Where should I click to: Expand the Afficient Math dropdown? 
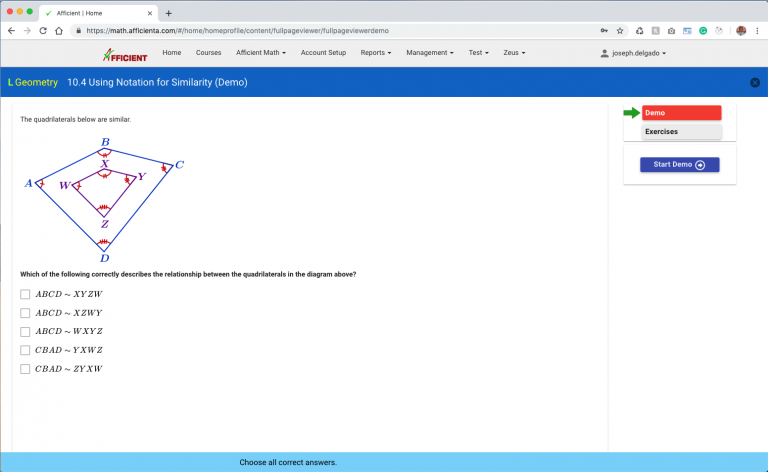(x=261, y=52)
